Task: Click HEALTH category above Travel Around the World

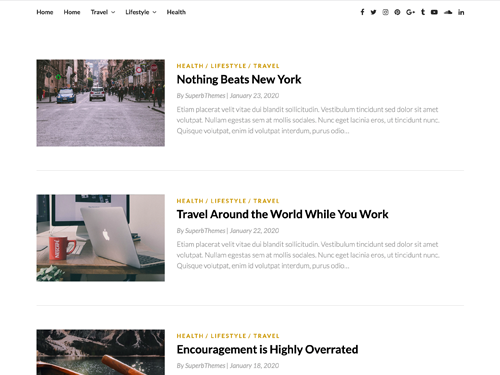Action: point(190,201)
